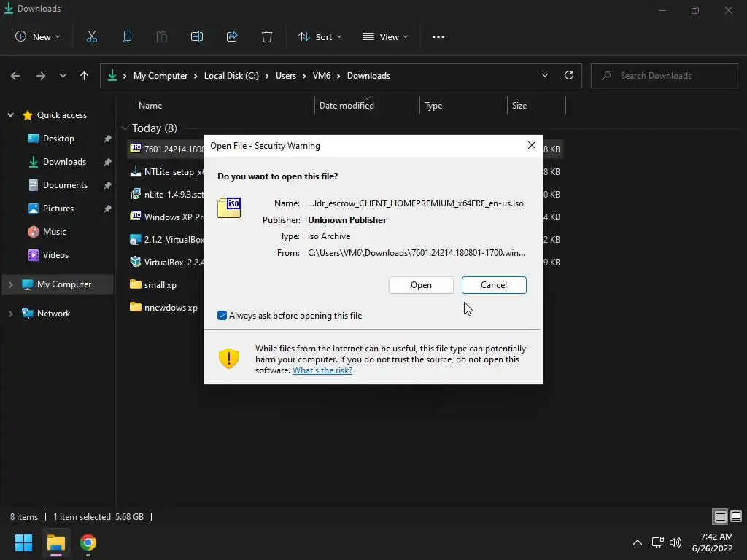747x560 pixels.
Task: Open the See more ellipsis menu
Action: pos(438,36)
